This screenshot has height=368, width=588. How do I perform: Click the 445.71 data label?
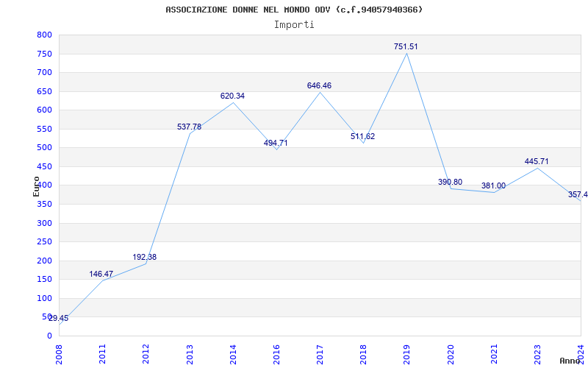[537, 161]
